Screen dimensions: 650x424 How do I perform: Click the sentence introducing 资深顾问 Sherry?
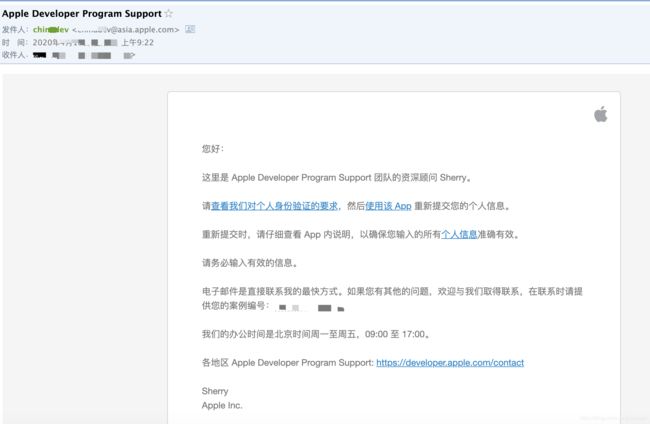point(337,178)
